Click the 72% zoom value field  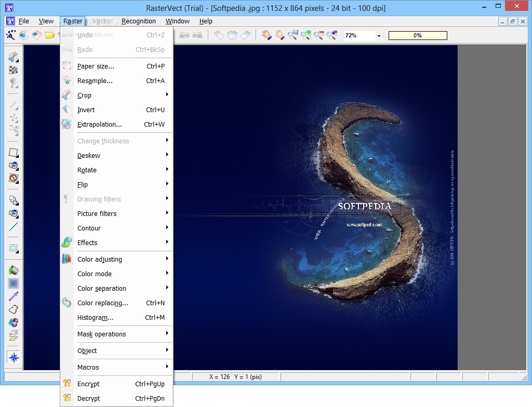[x=359, y=36]
